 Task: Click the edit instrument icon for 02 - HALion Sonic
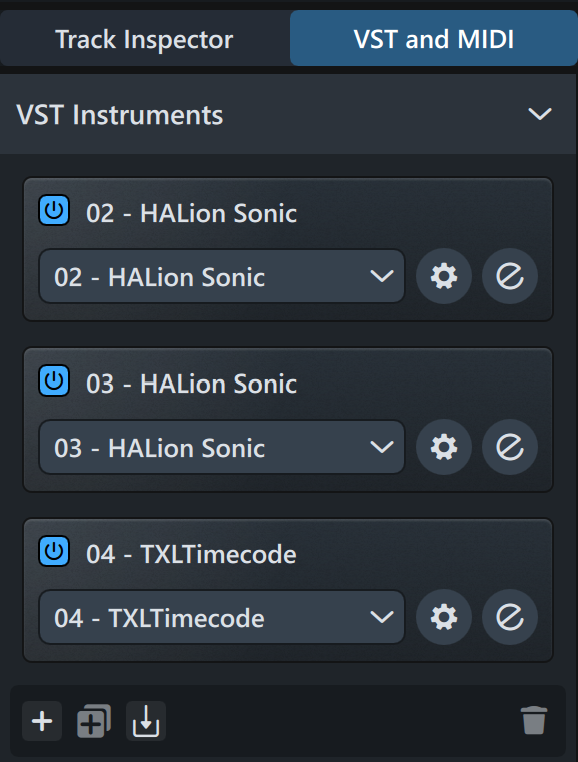509,276
